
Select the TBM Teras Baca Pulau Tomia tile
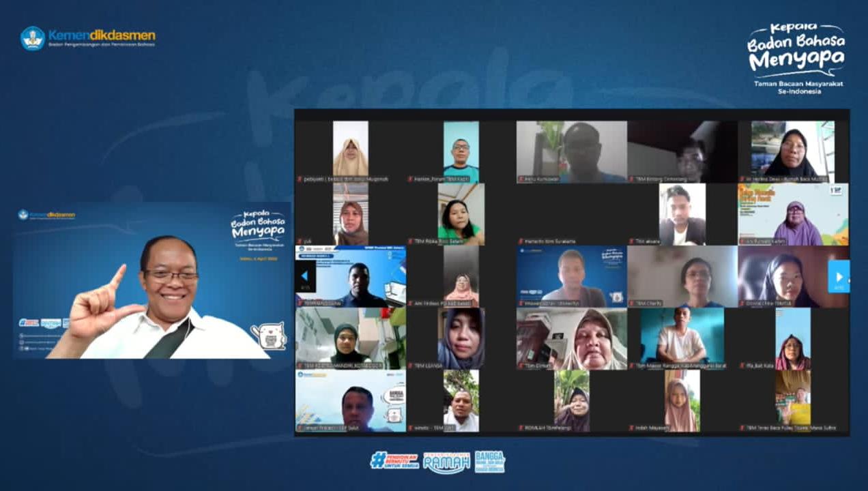(x=793, y=400)
